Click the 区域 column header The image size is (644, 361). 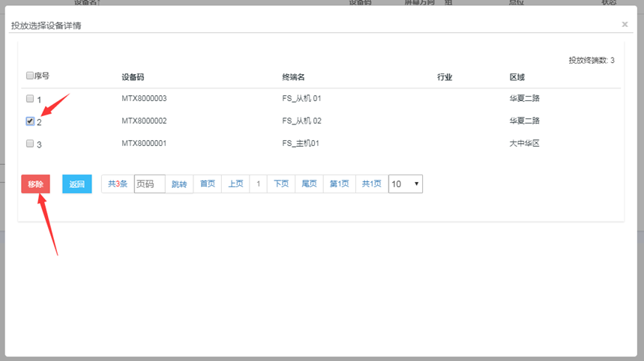pos(517,77)
